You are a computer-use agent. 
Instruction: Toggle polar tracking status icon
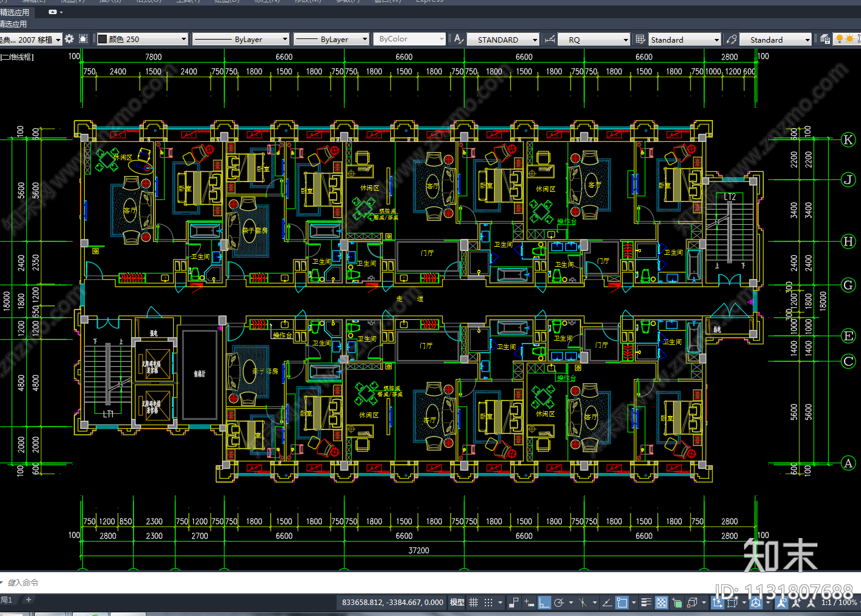coord(559,602)
